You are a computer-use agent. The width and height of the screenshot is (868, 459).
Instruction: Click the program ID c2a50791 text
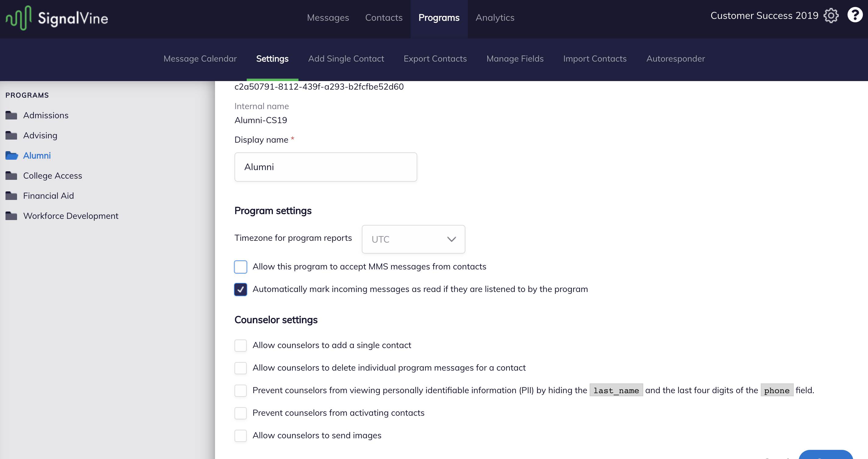tap(319, 87)
